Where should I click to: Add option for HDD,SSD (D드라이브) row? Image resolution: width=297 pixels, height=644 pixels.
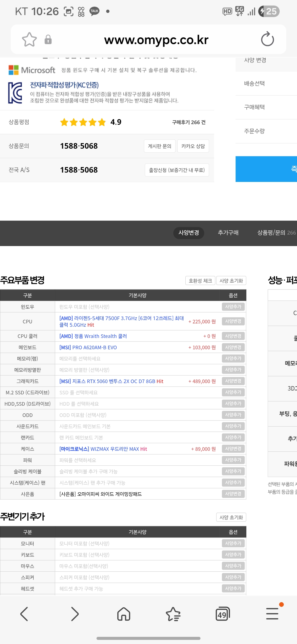pyautogui.click(x=233, y=403)
